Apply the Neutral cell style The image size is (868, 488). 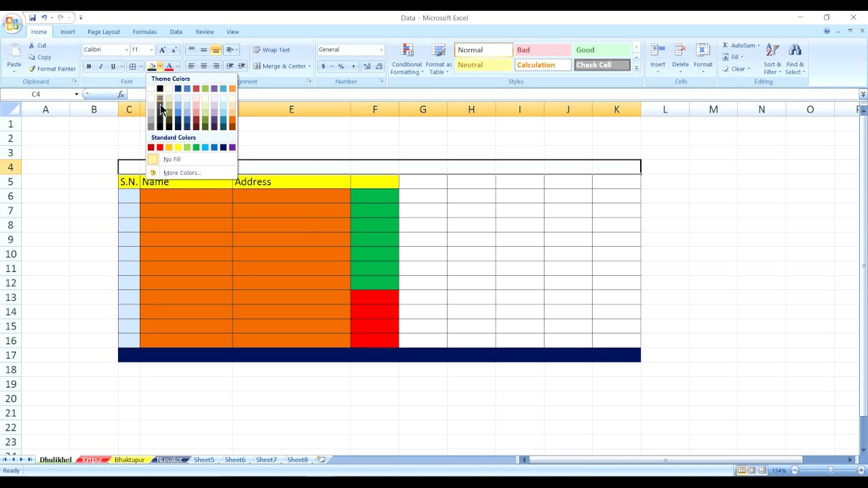click(x=484, y=65)
